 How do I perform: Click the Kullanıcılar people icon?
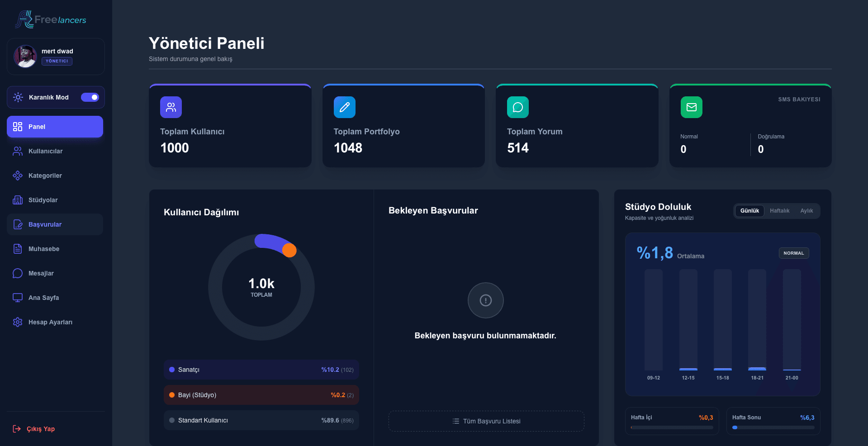point(18,151)
